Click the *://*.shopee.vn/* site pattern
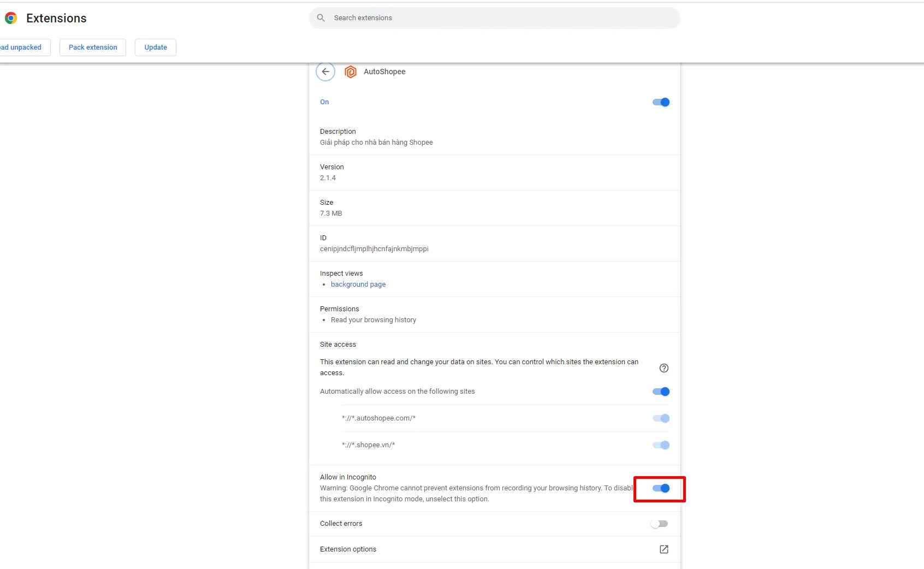Viewport: 924px width, 569px height. 368,445
